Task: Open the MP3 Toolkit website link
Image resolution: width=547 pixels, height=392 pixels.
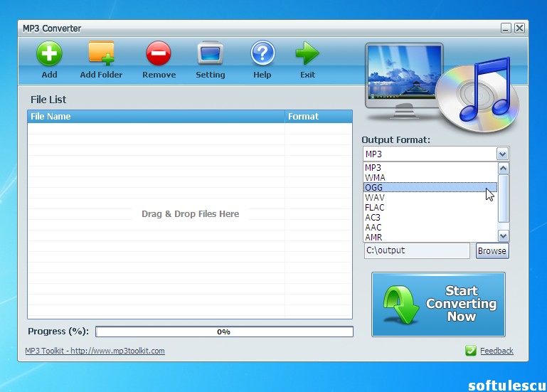Action: click(95, 351)
